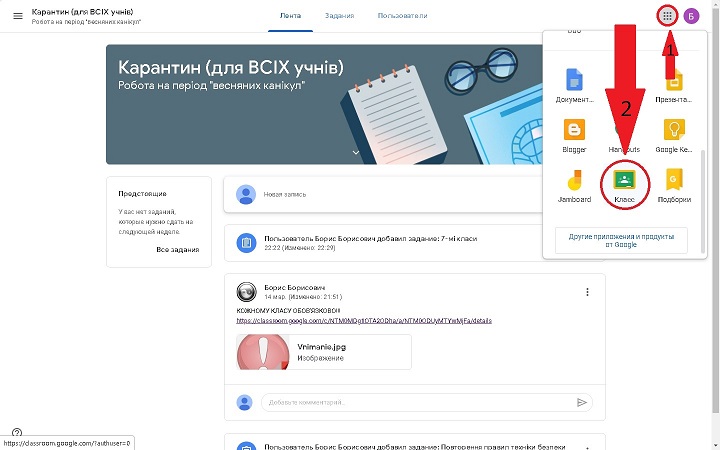720x450 pixels.
Task: Open Blogger from the apps panel
Action: 574,135
